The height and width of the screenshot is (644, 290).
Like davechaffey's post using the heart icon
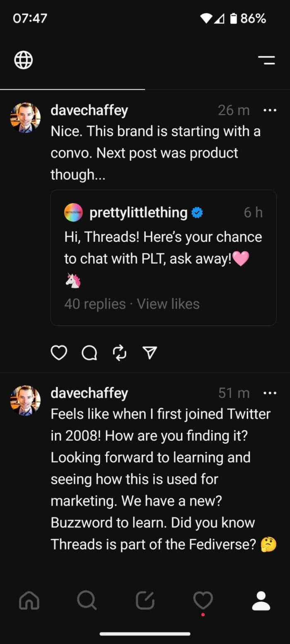(x=58, y=352)
